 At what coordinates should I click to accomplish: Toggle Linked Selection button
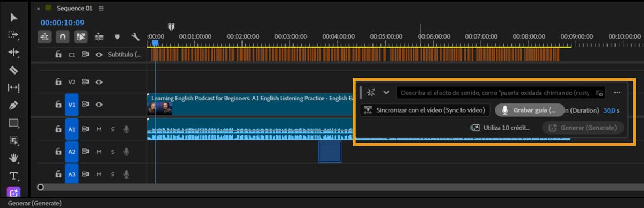80,37
